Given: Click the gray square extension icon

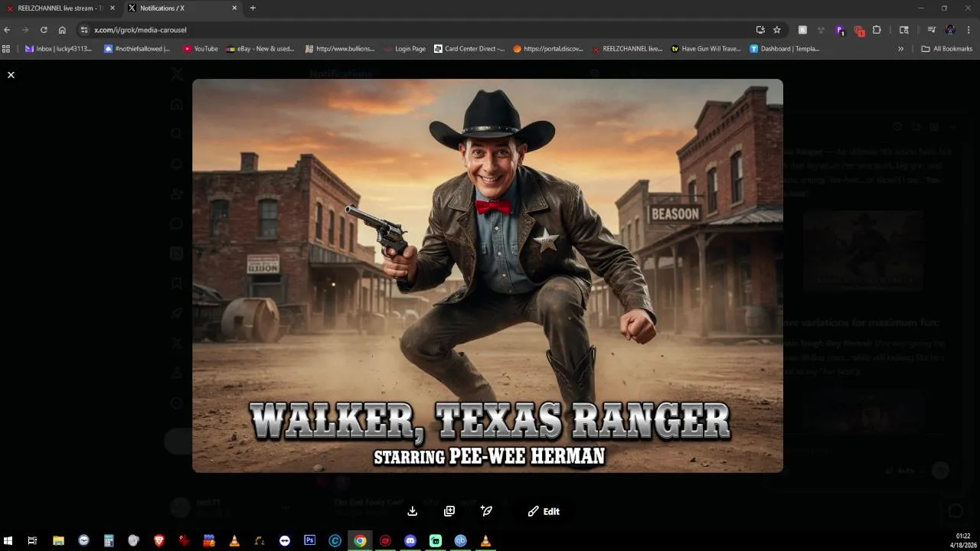Looking at the screenshot, I should tap(802, 30).
